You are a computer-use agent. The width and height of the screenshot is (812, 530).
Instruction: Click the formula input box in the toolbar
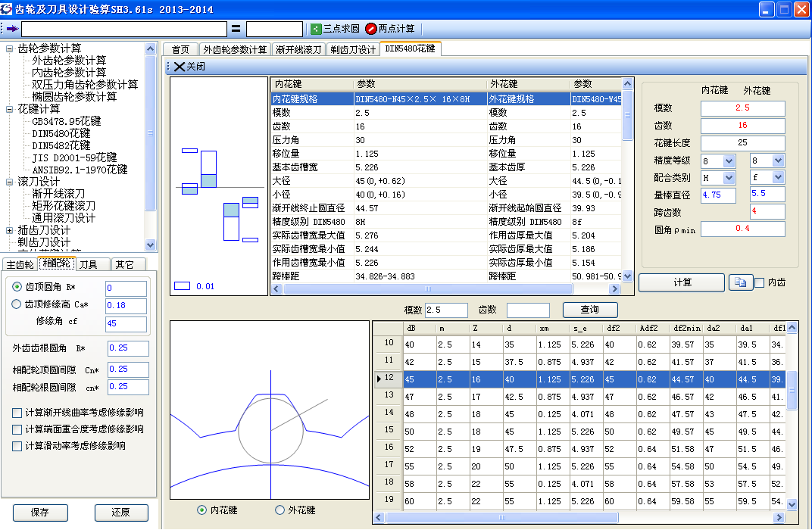coord(123,29)
